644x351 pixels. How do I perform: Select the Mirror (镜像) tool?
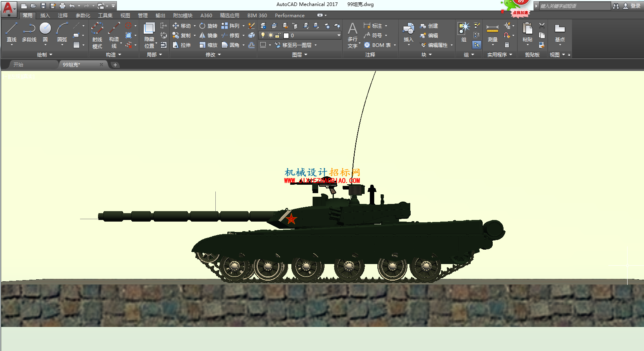pos(209,35)
